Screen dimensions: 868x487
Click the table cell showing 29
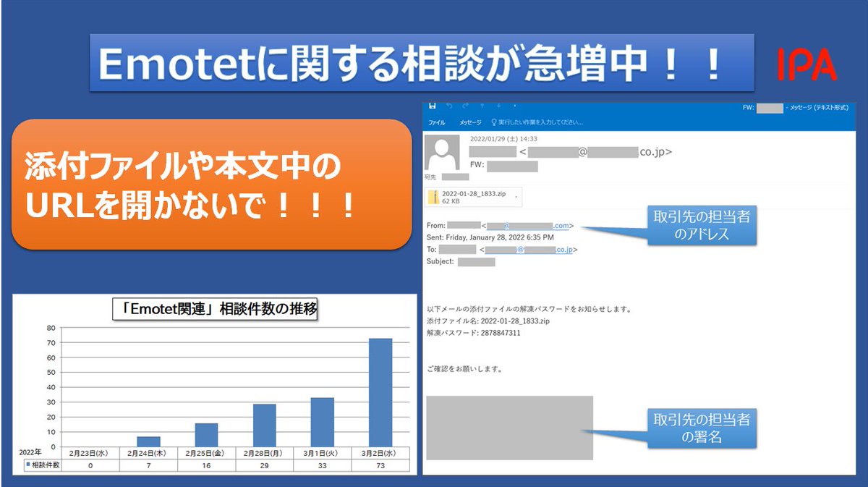coord(264,466)
